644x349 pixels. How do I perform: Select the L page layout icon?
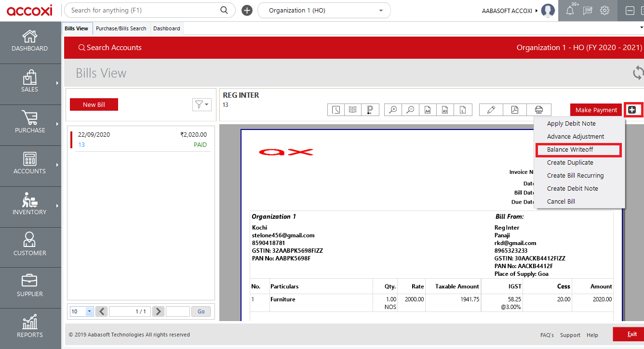[462, 110]
